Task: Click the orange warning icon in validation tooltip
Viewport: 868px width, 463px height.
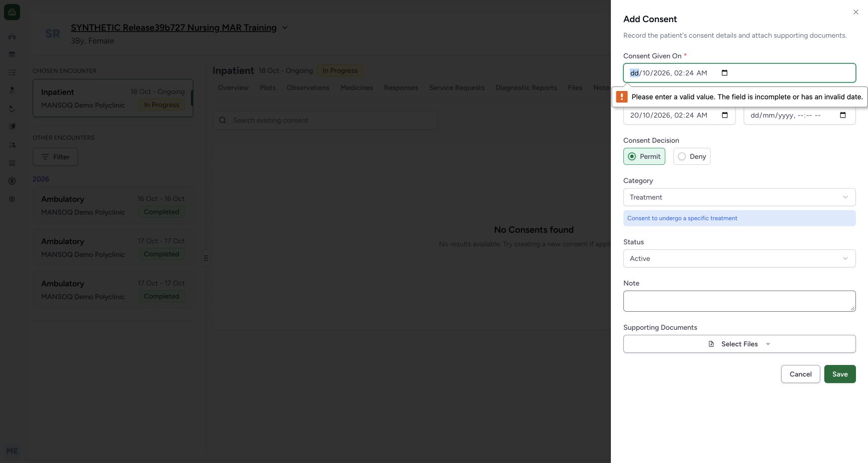Action: click(x=622, y=97)
